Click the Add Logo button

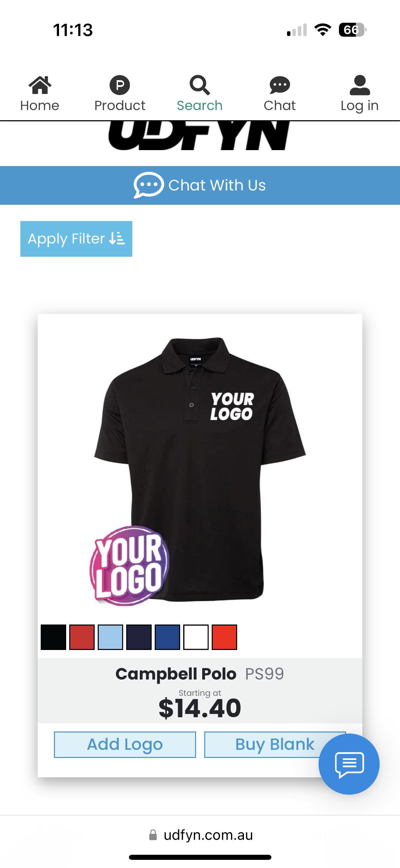point(125,744)
